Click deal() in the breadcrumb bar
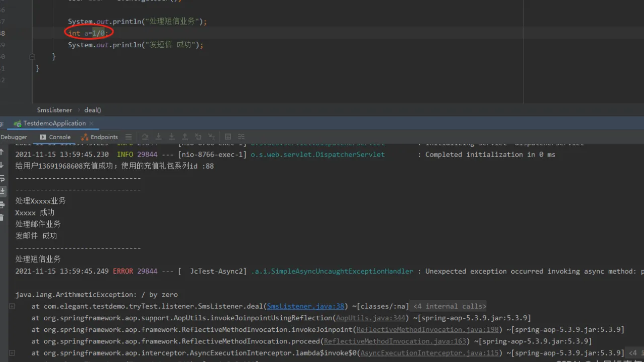Screen dimensions: 644x362 pyautogui.click(x=92, y=110)
